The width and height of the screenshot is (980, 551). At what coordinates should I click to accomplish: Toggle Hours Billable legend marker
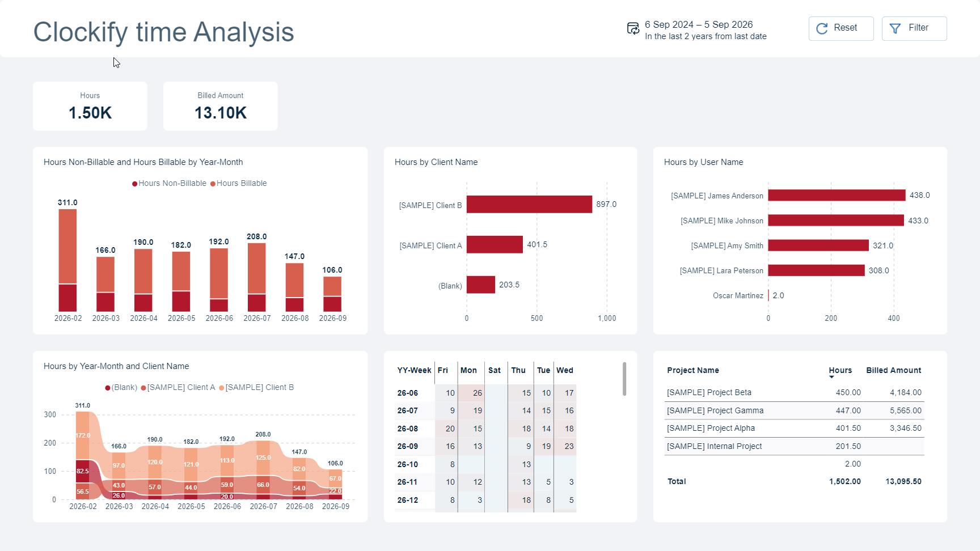click(x=213, y=184)
